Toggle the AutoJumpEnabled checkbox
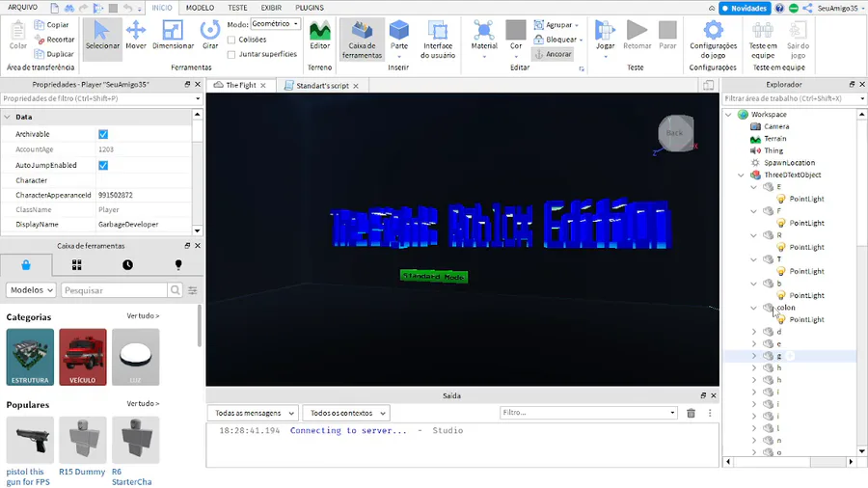 tap(103, 165)
